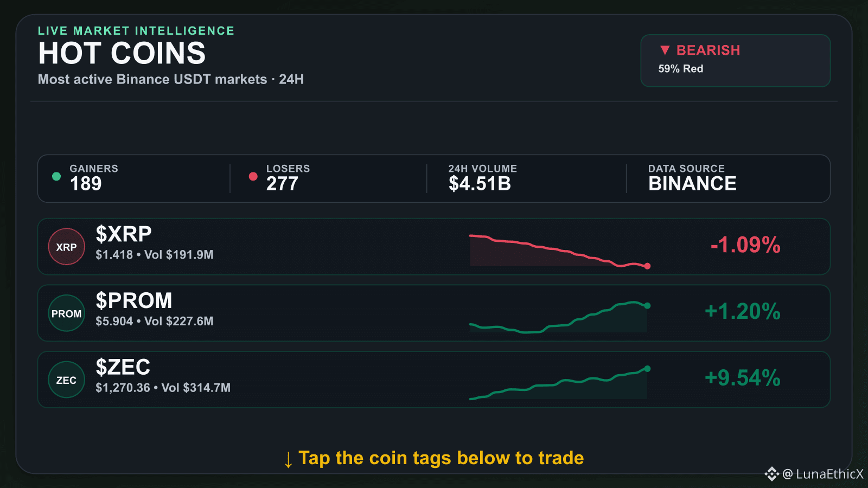Click the Binance logo beside LunaEthicX

click(x=771, y=474)
